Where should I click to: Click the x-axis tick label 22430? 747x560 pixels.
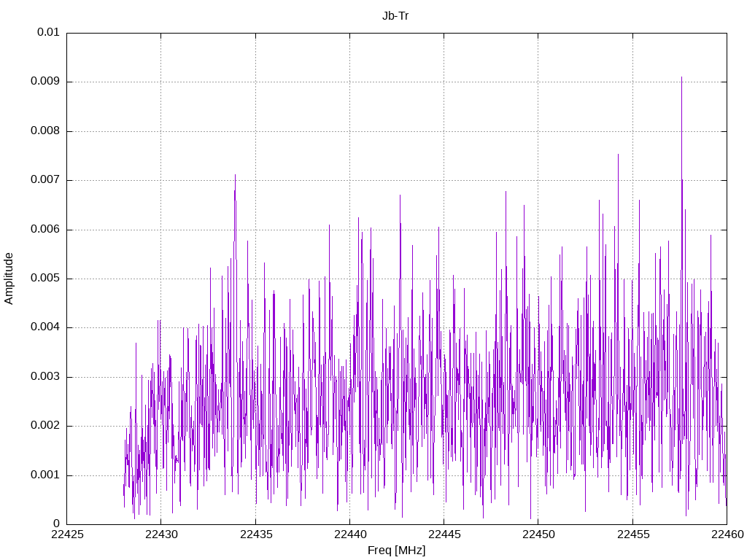[161, 534]
